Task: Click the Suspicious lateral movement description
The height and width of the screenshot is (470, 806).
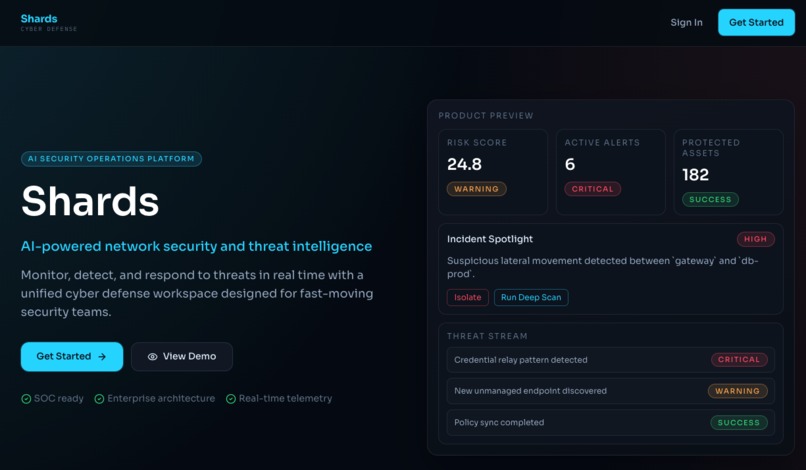Action: [x=602, y=267]
